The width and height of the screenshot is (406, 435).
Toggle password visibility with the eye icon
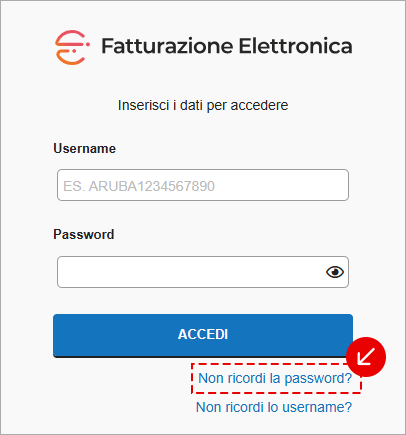pyautogui.click(x=335, y=272)
